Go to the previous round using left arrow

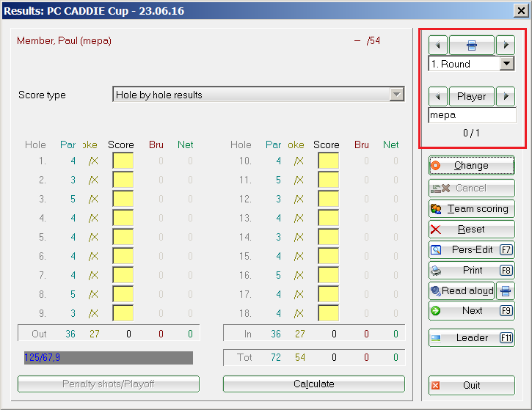(x=438, y=45)
